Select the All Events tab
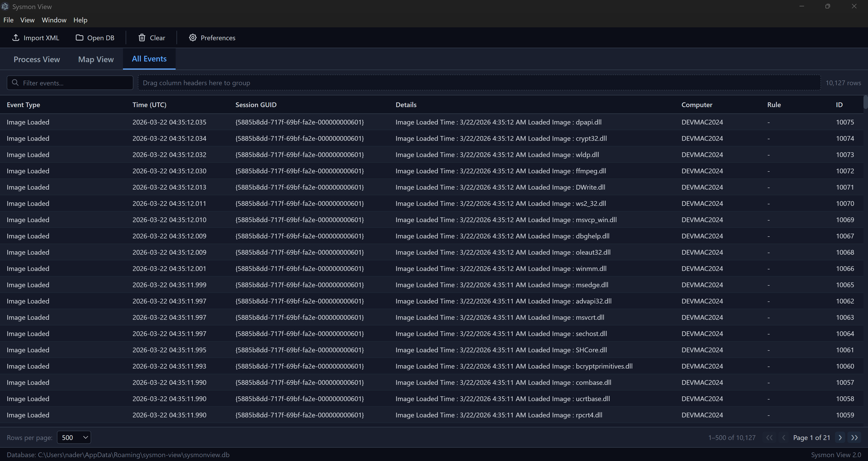 149,59
